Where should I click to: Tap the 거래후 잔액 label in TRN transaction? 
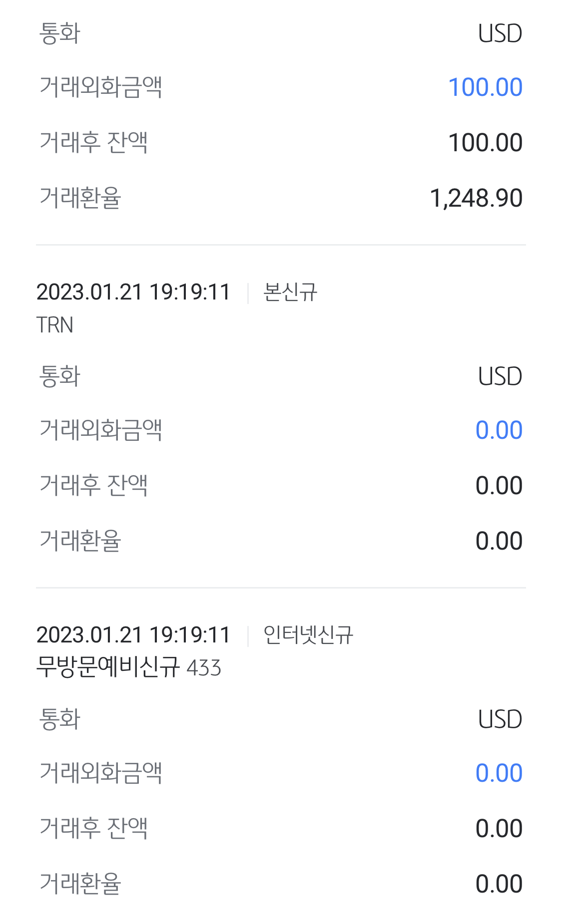93,486
